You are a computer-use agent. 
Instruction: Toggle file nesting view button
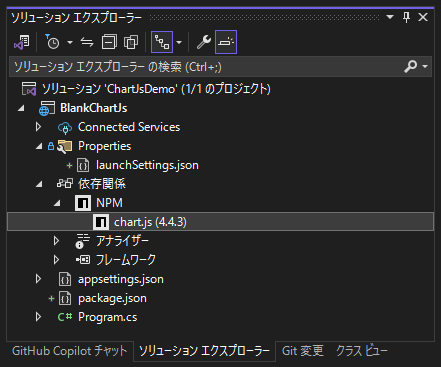click(x=162, y=42)
